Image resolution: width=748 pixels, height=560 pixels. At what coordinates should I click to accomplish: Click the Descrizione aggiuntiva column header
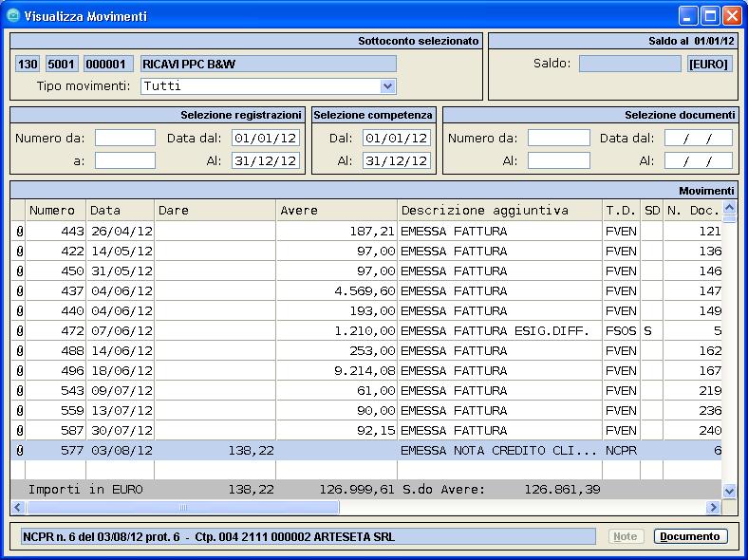coord(500,211)
